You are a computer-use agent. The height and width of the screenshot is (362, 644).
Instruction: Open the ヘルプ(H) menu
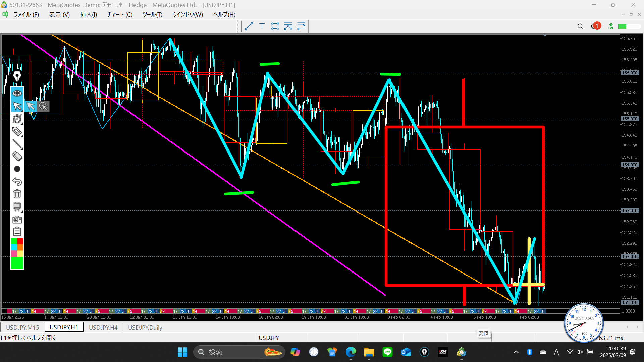tap(224, 14)
